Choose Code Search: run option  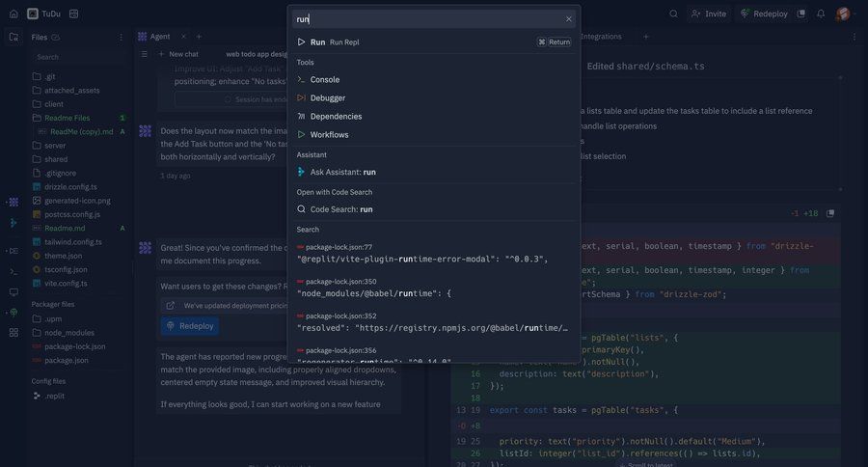pos(433,209)
